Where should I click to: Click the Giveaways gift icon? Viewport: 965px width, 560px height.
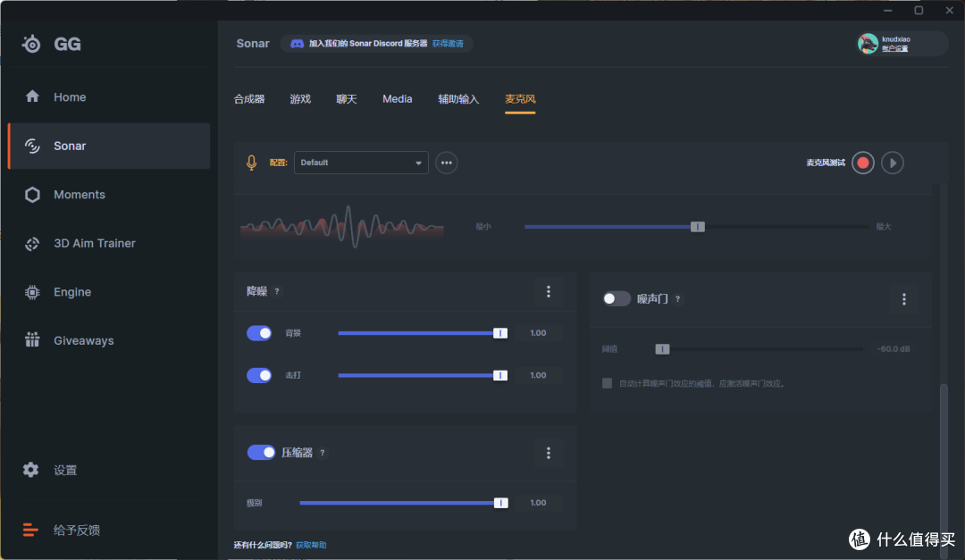click(32, 339)
